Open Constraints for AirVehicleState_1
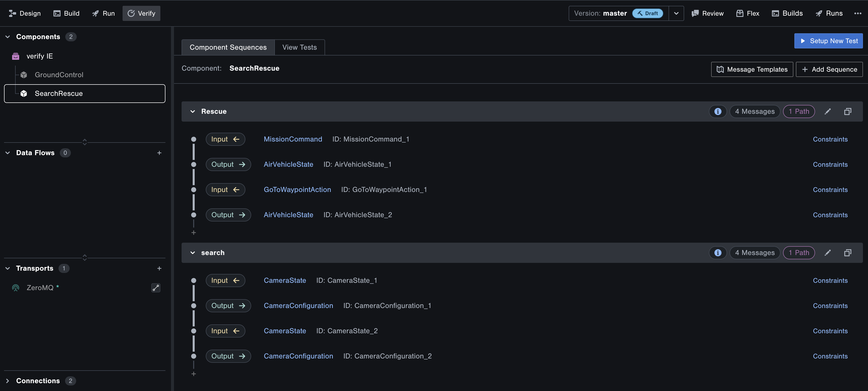 point(830,164)
